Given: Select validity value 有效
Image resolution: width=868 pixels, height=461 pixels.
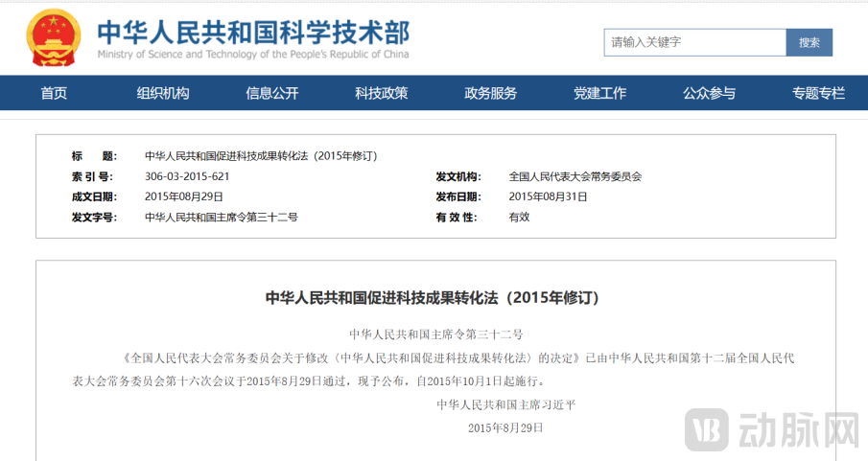Looking at the screenshot, I should click(519, 218).
